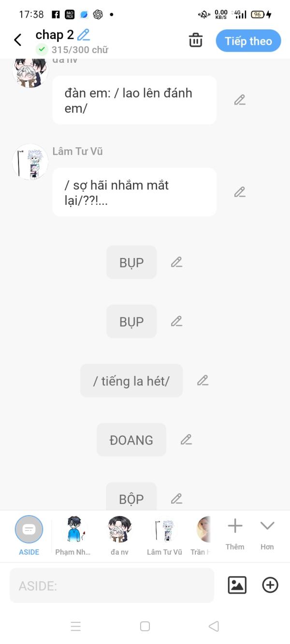Choose character Phạm Nh... as speaker
Image resolution: width=290 pixels, height=644 pixels.
pos(73,535)
